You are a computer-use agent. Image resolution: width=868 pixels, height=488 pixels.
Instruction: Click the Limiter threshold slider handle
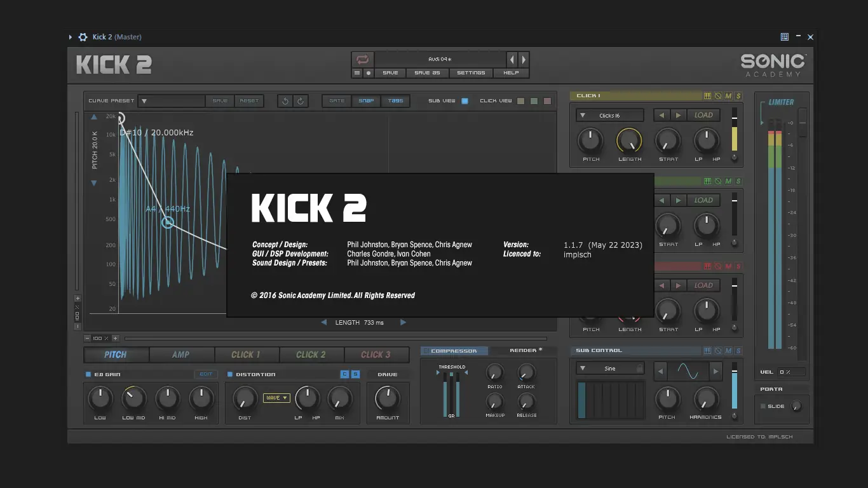point(803,122)
